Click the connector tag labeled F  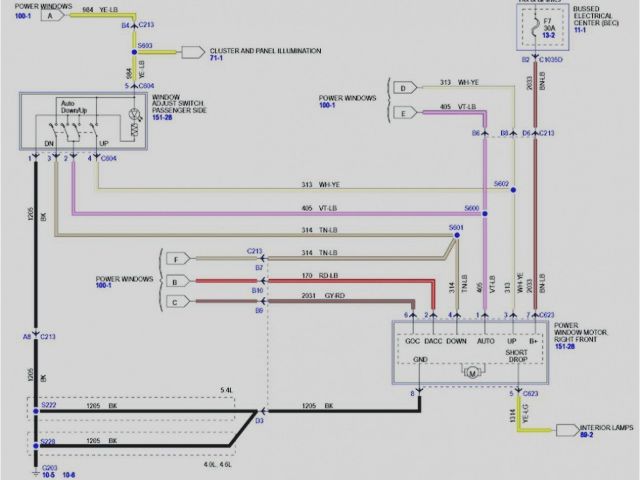point(178,259)
